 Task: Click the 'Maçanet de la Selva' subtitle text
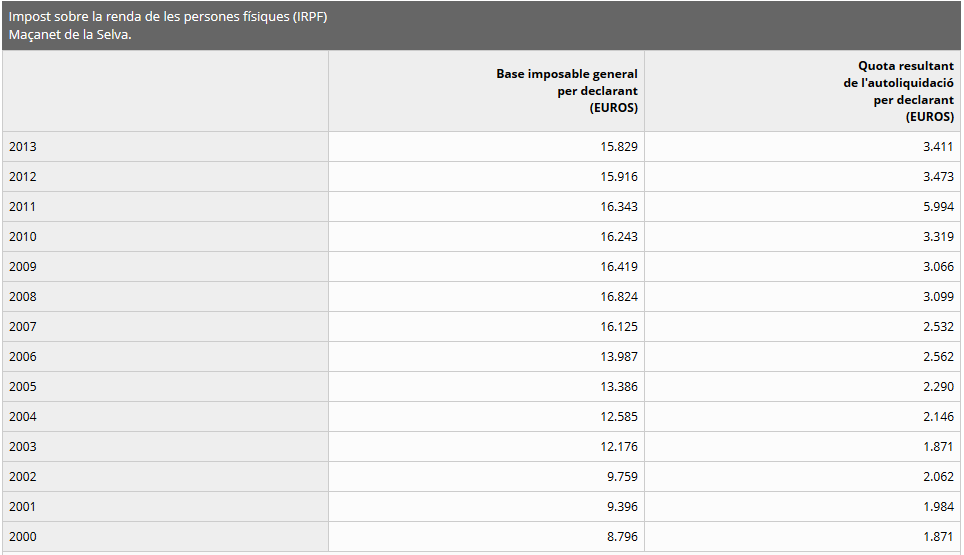70,35
